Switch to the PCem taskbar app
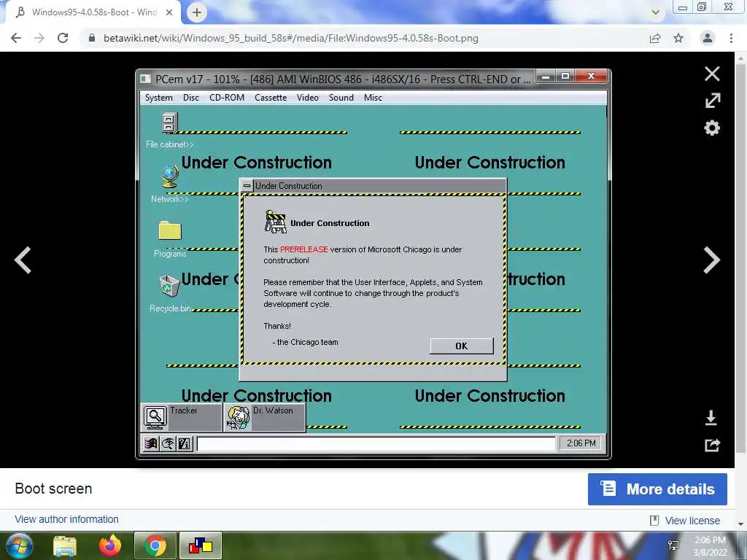Screen dimensions: 747x560 [x=200, y=545]
